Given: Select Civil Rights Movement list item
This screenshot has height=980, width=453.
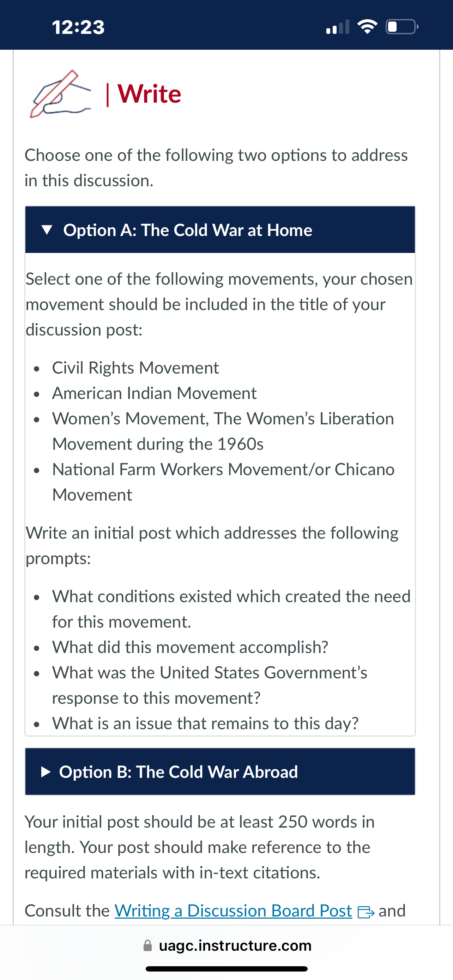Looking at the screenshot, I should [135, 368].
